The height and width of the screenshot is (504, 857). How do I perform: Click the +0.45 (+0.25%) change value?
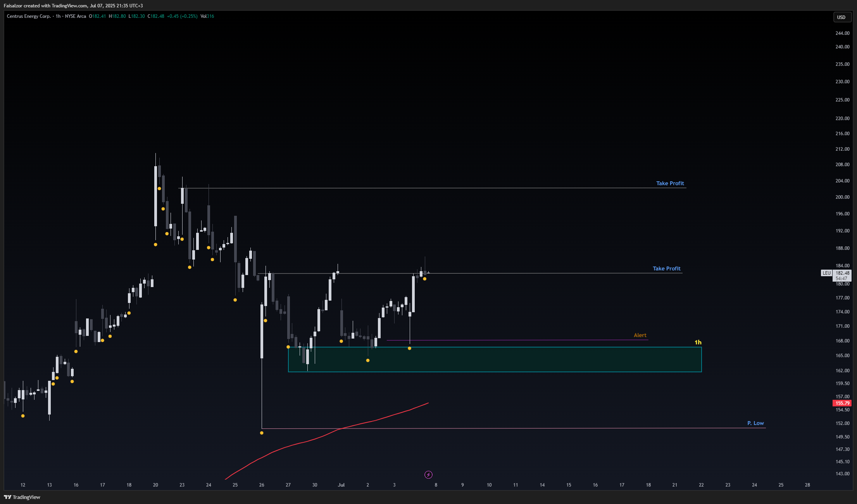(x=182, y=16)
